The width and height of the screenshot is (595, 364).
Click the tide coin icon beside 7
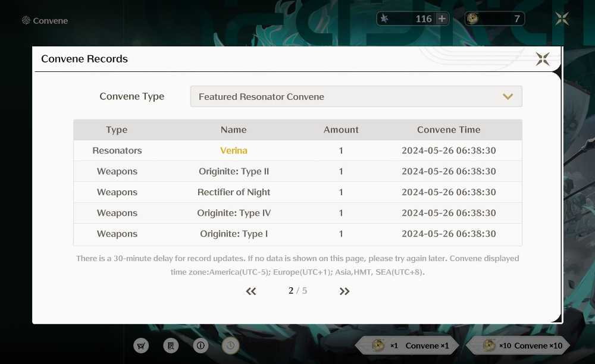pyautogui.click(x=472, y=18)
